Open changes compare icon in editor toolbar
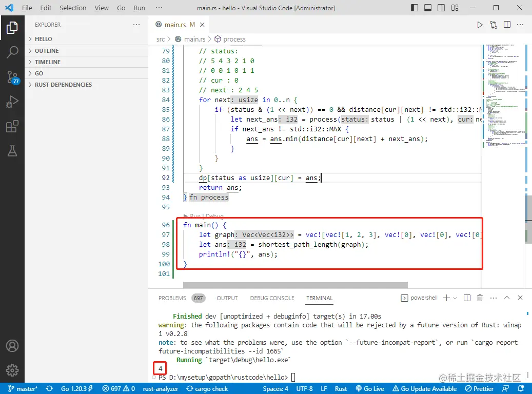The width and height of the screenshot is (532, 394). coord(494,25)
